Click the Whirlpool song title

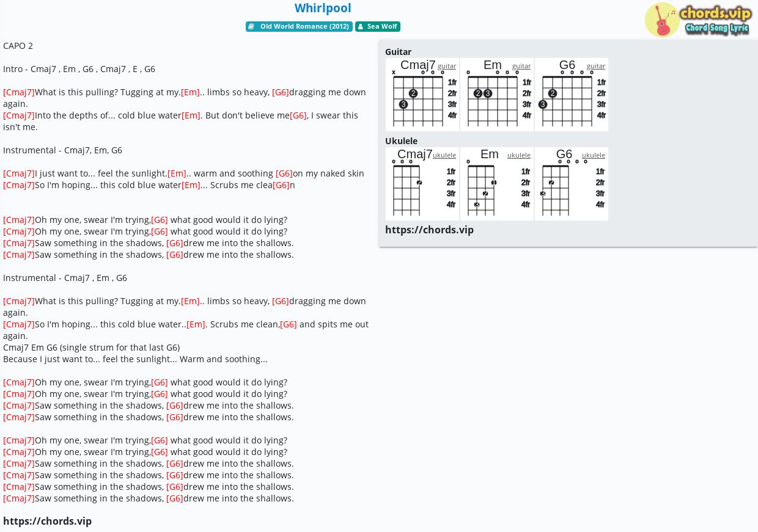click(323, 8)
